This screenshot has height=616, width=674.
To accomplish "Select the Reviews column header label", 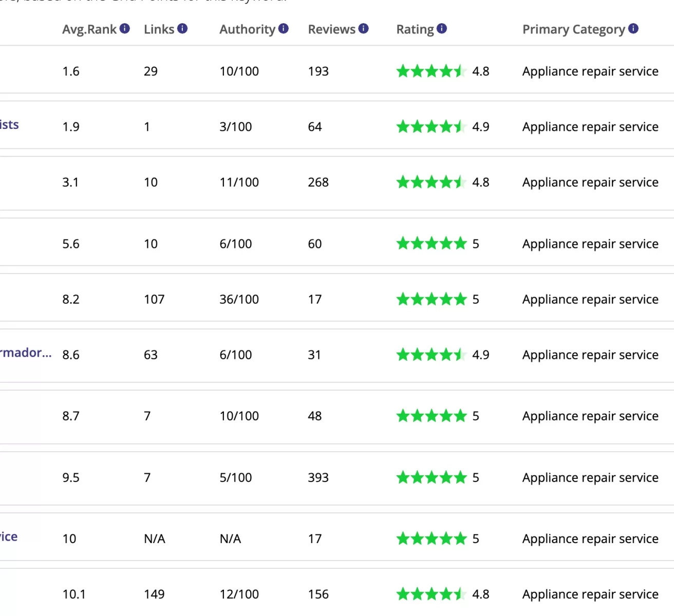I will [x=331, y=29].
